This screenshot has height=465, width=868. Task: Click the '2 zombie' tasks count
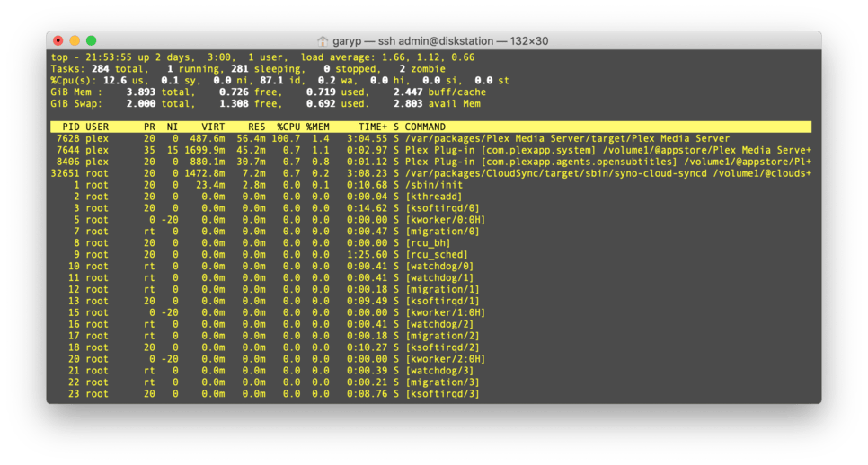[422, 68]
